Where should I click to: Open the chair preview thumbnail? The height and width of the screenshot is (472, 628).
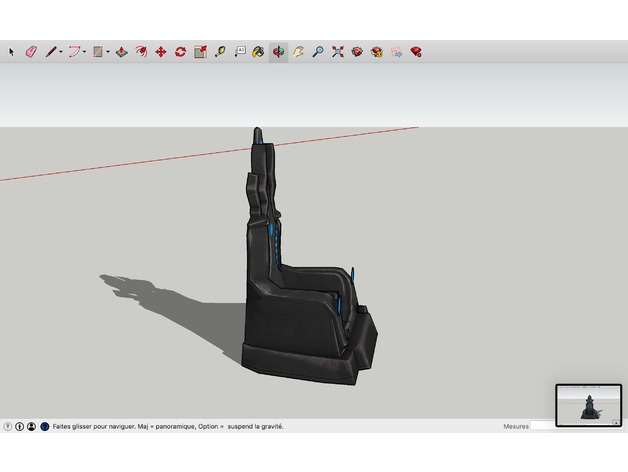tap(588, 405)
